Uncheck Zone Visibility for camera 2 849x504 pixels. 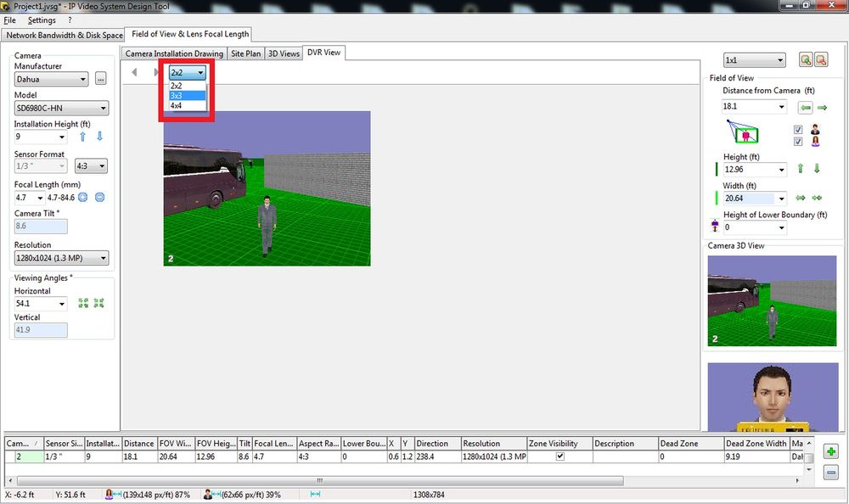(558, 456)
